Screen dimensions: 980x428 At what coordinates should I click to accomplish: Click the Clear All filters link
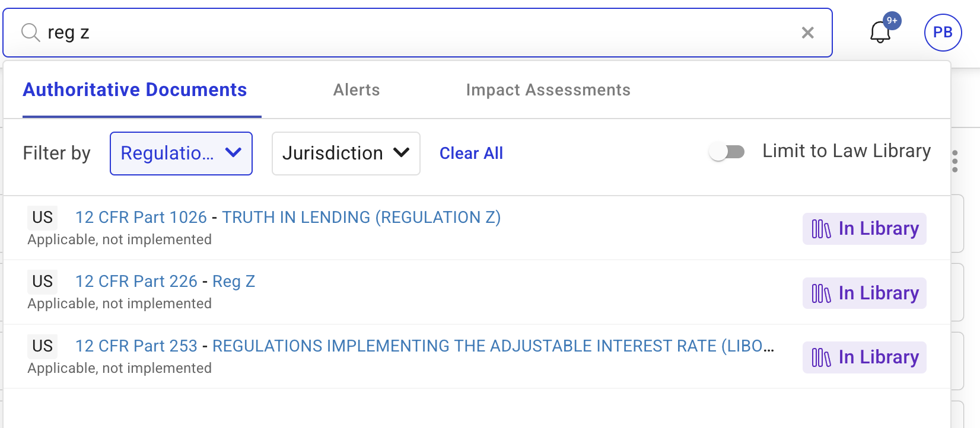(x=471, y=154)
